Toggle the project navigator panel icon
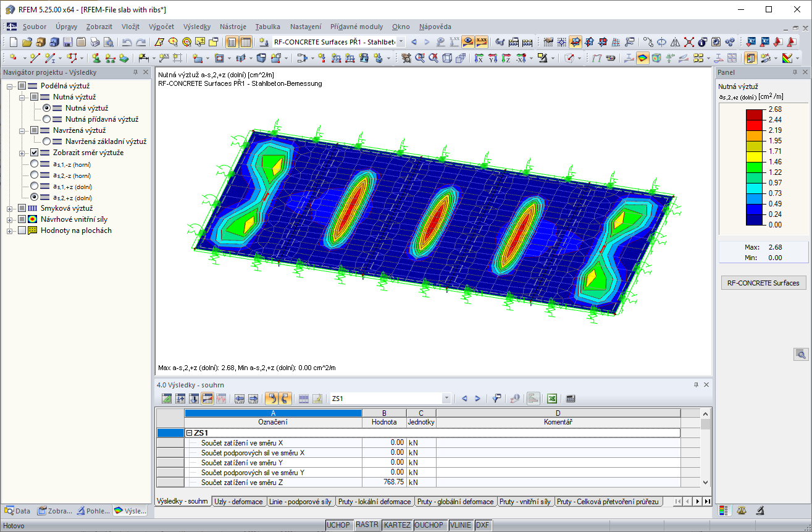Viewport: 812px width, 532px height. 232,42
